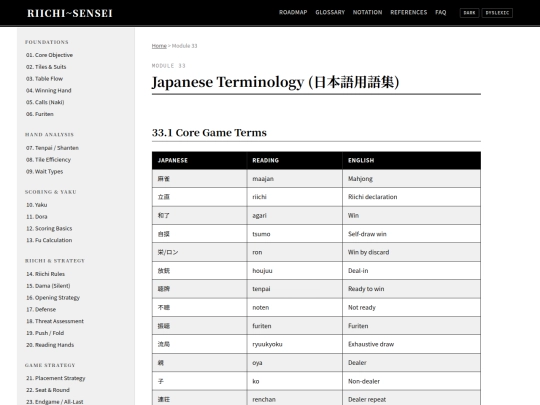
Task: Open 19. Push / Fold module
Action: (x=45, y=333)
